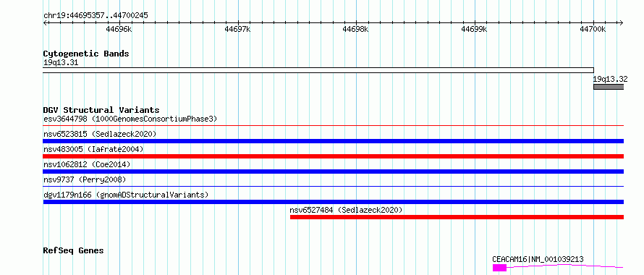Viewport: 644px width, 275px height.
Task: Click the 44699k ruler position label
Action: (475, 29)
